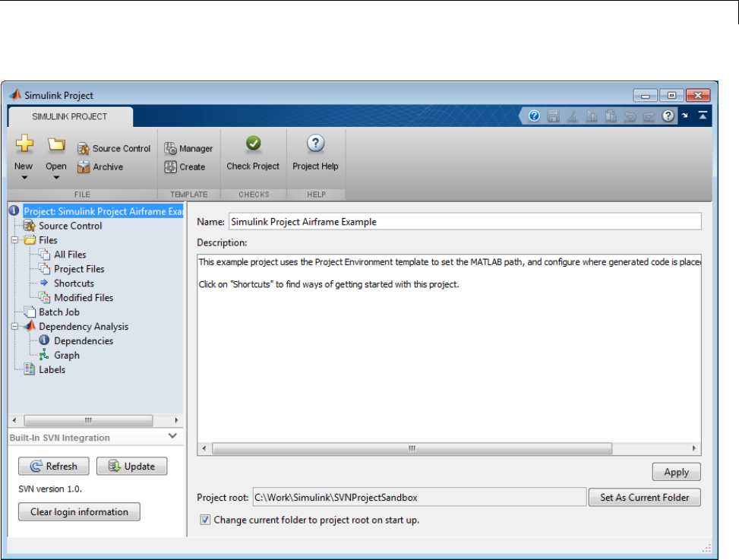
Task: Click the SVN version 1.0. text
Action: tap(50, 489)
